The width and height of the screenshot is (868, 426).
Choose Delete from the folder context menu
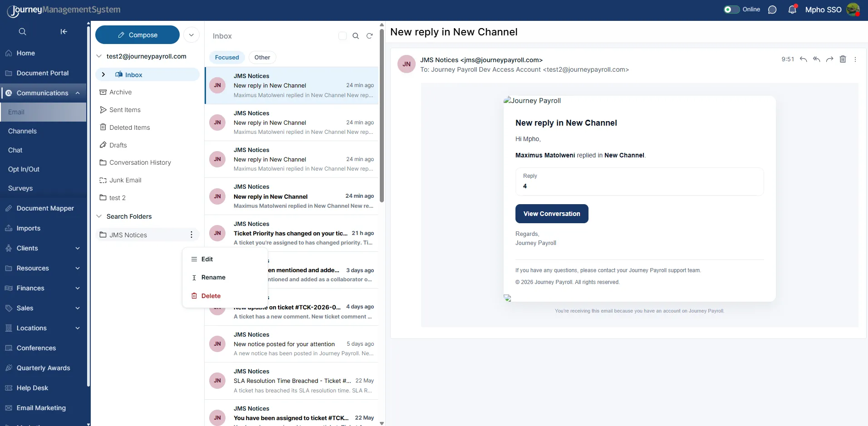(x=225, y=296)
